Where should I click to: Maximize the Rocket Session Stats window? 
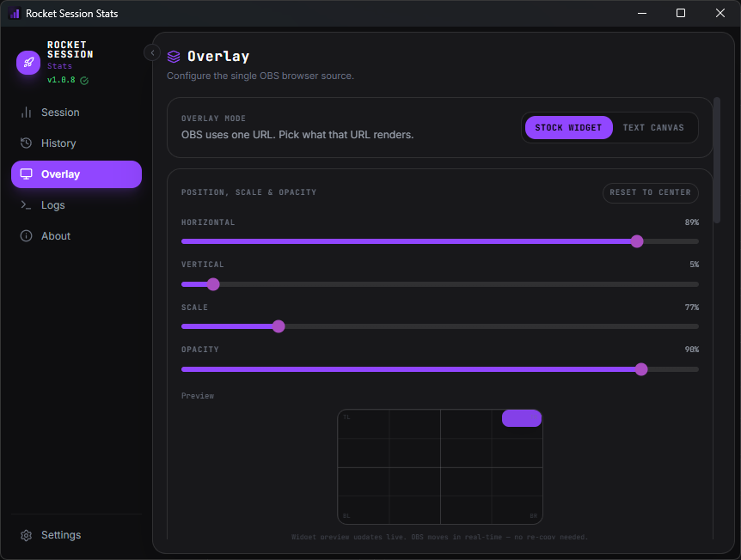[x=681, y=13]
